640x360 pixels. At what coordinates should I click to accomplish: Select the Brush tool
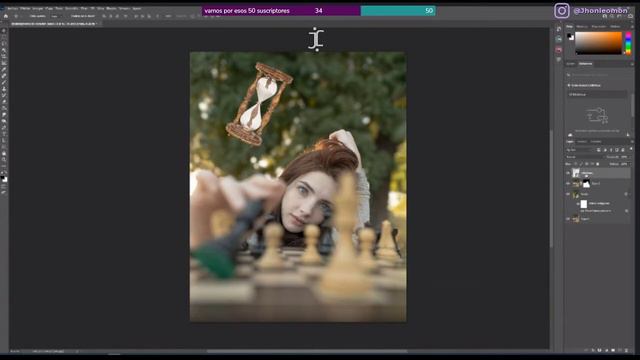4,82
